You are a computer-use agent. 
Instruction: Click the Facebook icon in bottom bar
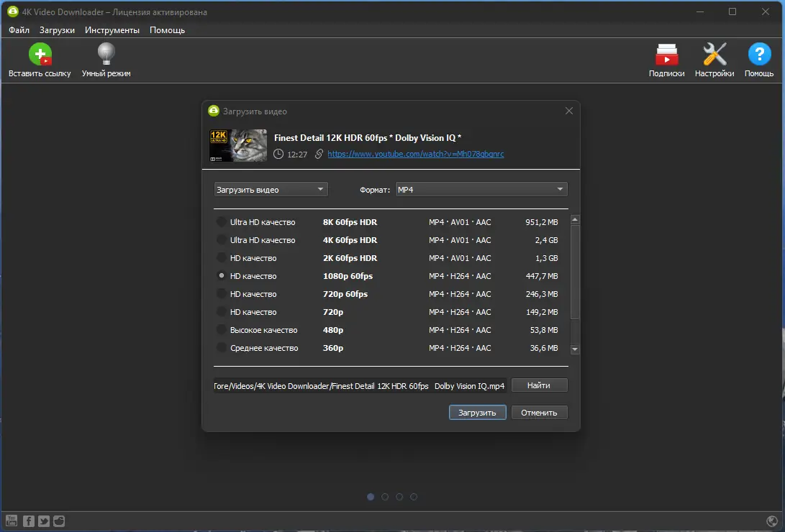[x=29, y=520]
